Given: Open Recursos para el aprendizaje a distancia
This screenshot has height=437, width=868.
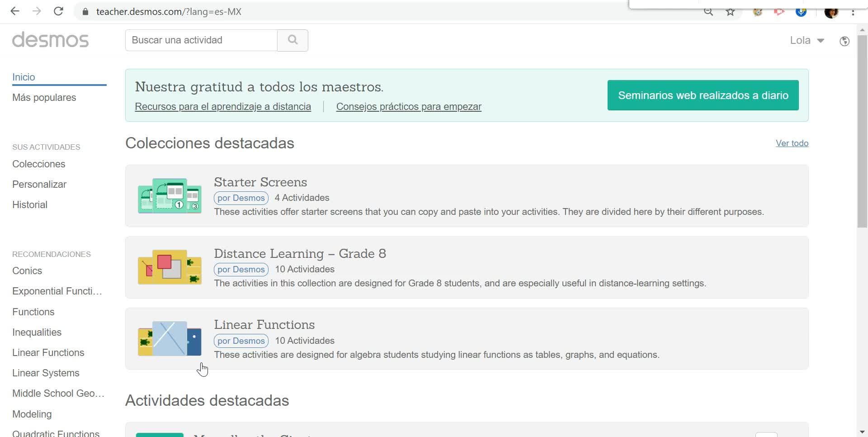Looking at the screenshot, I should [x=223, y=107].
